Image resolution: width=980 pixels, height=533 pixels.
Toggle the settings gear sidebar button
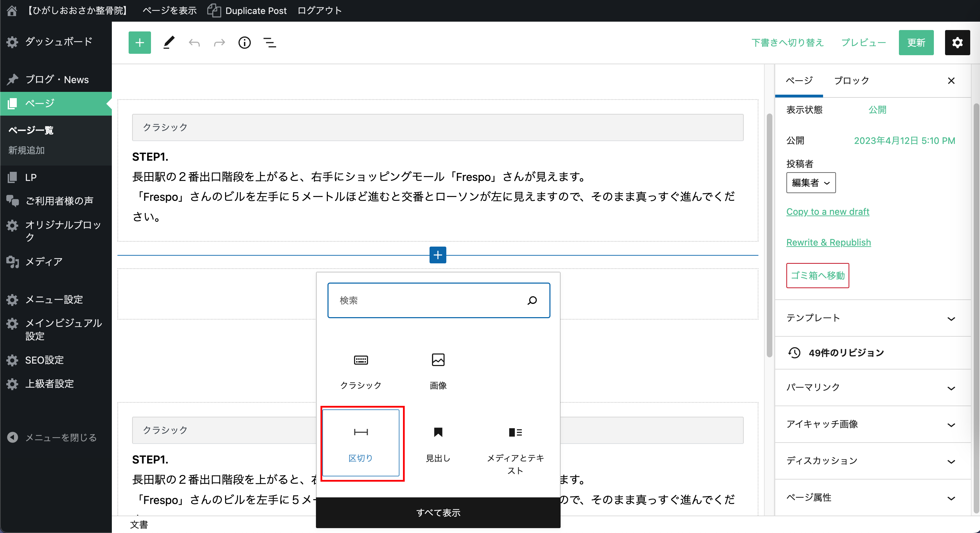[x=957, y=43]
